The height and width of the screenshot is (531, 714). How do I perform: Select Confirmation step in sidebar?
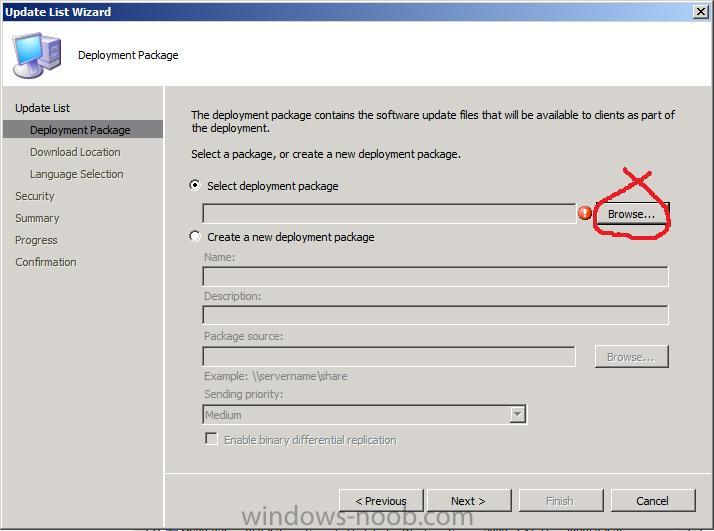point(46,262)
